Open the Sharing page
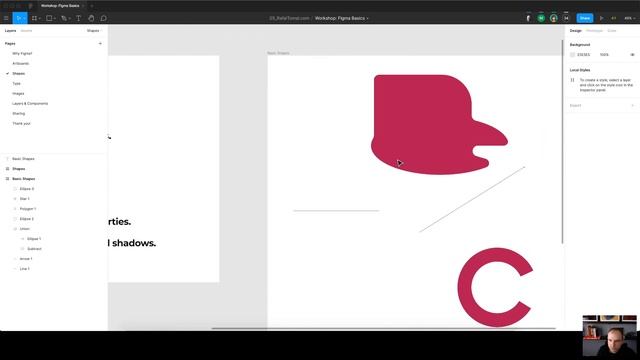The image size is (640, 360). click(x=18, y=113)
